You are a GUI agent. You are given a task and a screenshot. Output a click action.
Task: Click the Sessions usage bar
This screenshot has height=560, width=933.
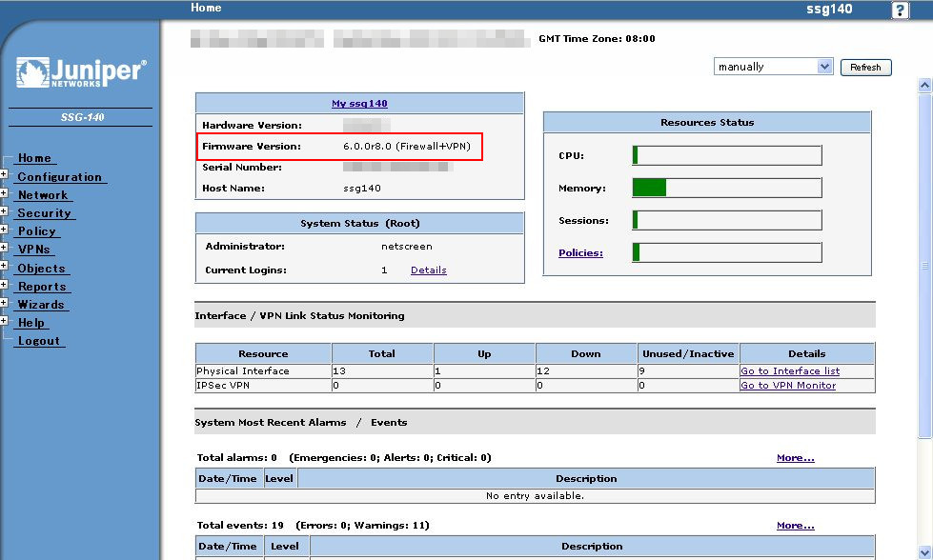tap(727, 220)
